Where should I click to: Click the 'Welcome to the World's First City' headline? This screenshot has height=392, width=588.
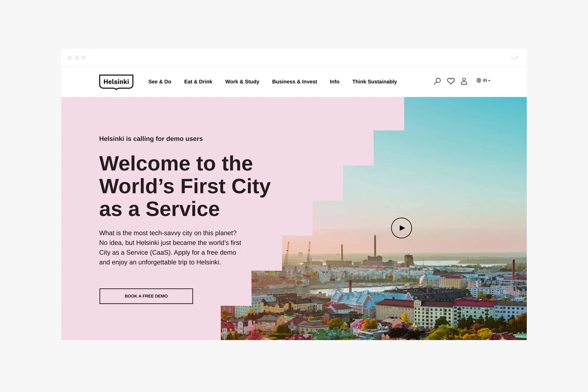tap(185, 186)
